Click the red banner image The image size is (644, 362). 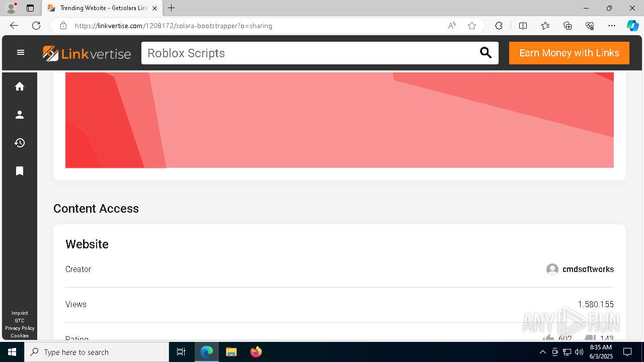(x=340, y=120)
